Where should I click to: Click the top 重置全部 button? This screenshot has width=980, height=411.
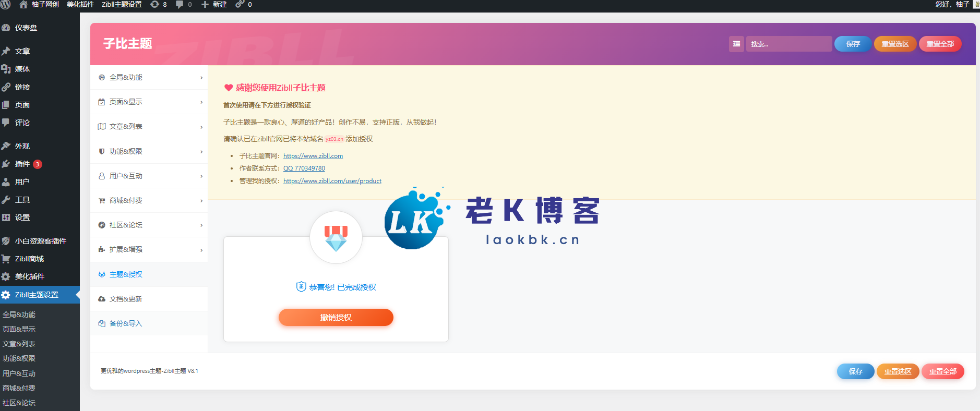940,44
